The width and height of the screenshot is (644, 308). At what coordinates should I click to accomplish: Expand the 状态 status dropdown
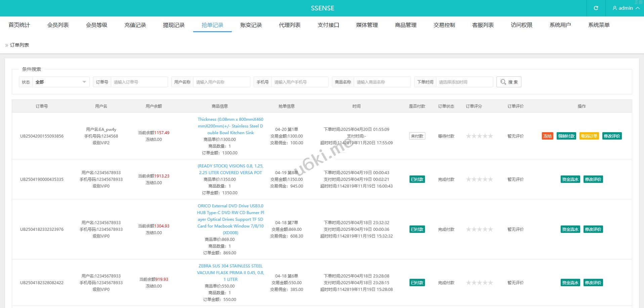(60, 82)
